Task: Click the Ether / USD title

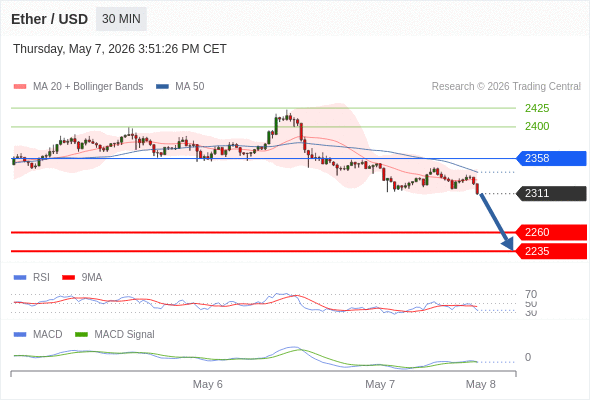Action: [49, 19]
